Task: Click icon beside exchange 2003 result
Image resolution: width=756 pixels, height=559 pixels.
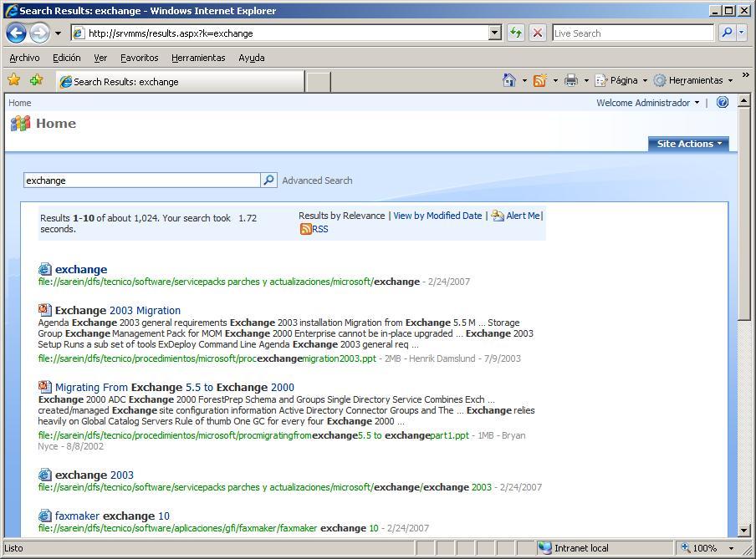Action: (45, 475)
